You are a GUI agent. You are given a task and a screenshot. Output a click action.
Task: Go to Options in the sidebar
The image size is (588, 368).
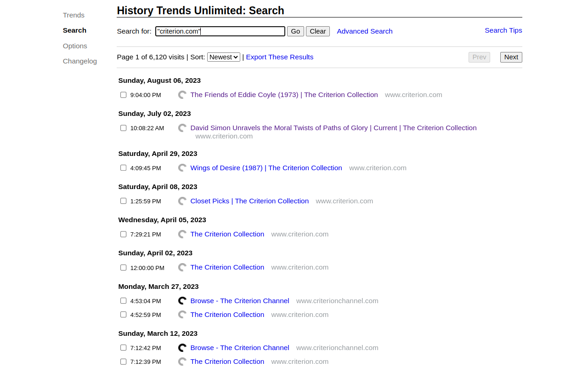[x=75, y=46]
